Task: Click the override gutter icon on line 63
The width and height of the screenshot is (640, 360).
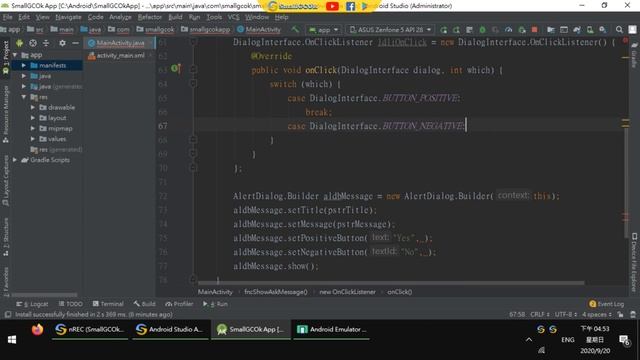Action: pos(176,69)
